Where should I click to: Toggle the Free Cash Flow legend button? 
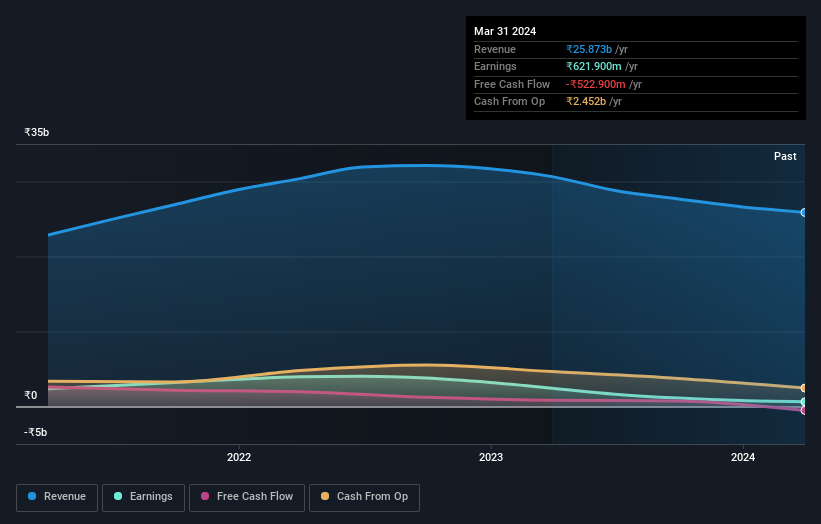point(247,497)
